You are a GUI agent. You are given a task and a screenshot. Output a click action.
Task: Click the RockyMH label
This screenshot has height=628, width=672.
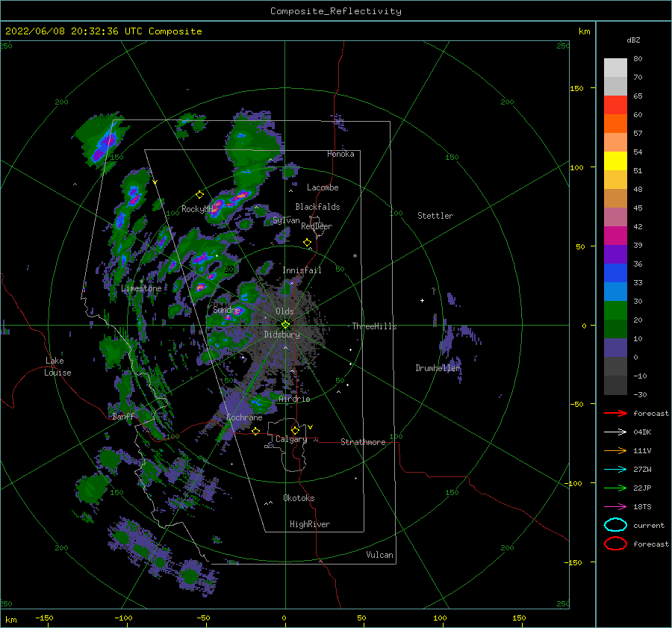pyautogui.click(x=197, y=209)
